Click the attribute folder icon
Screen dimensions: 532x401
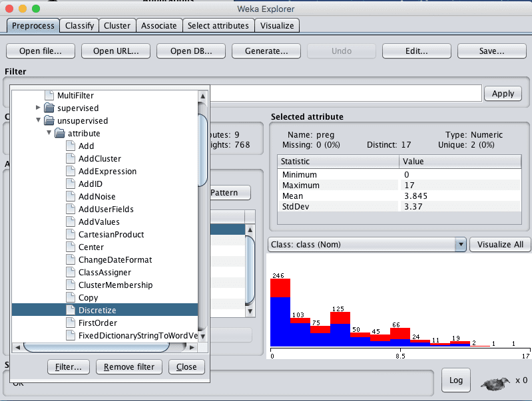[60, 133]
